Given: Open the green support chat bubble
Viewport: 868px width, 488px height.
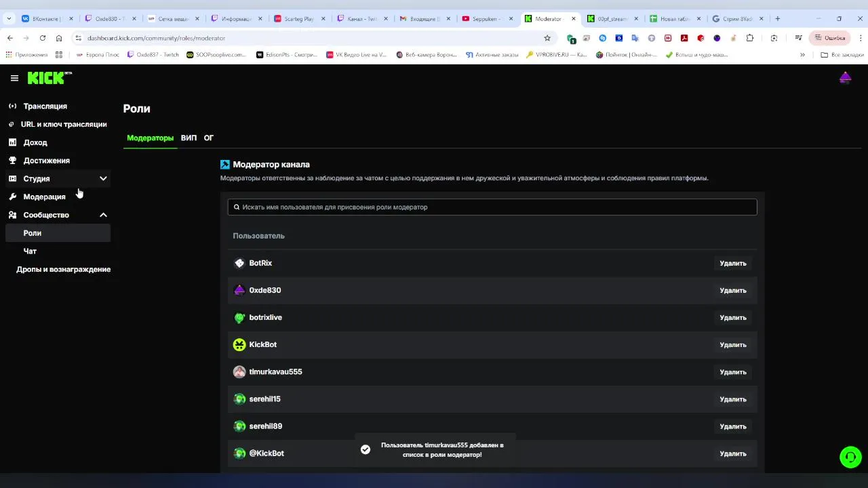Looking at the screenshot, I should 850,457.
